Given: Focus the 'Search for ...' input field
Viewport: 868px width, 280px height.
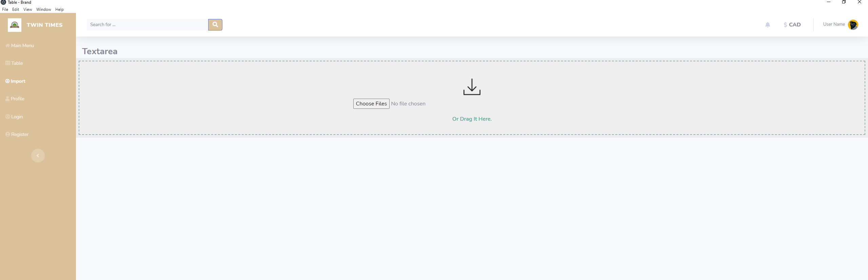Looking at the screenshot, I should pos(147,25).
